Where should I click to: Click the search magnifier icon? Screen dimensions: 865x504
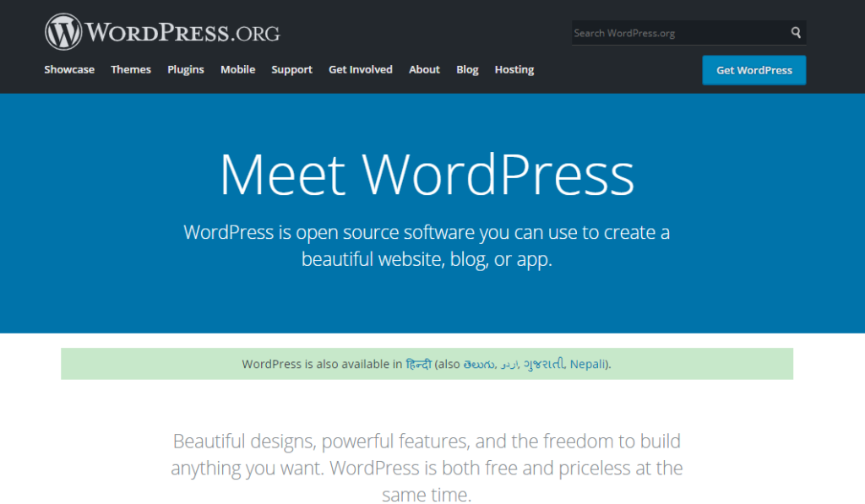coord(796,33)
